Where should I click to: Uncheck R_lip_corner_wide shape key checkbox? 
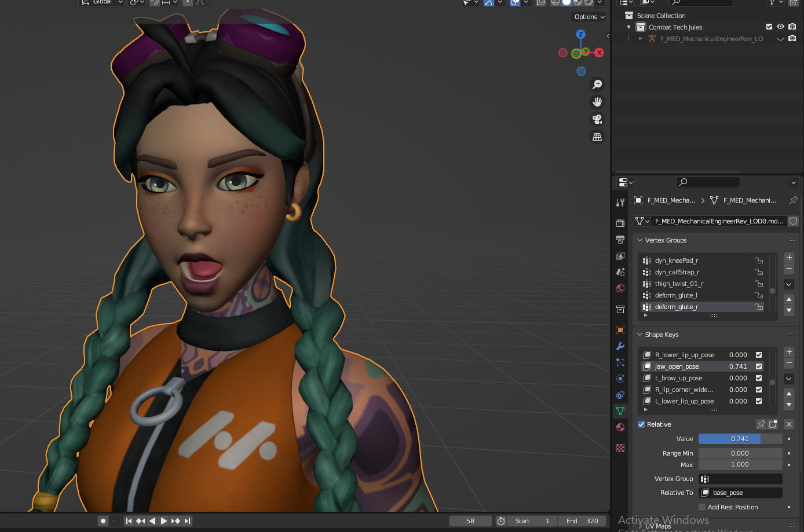pyautogui.click(x=759, y=390)
